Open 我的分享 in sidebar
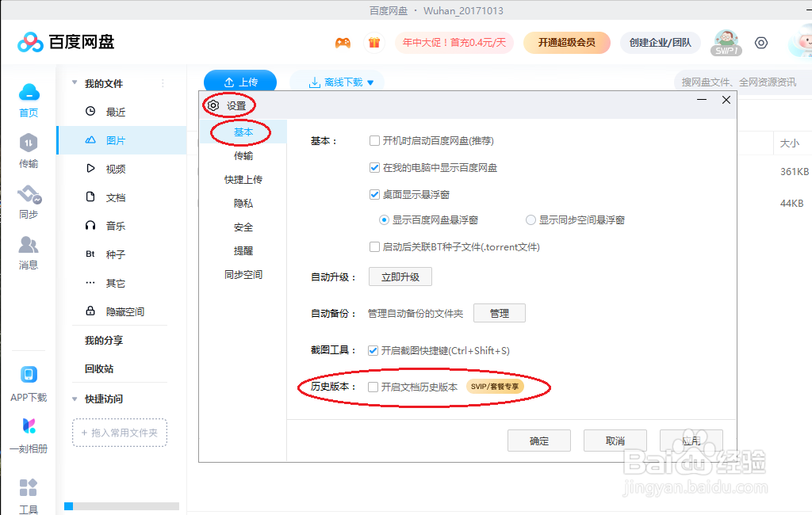The height and width of the screenshot is (515, 812). coord(104,340)
